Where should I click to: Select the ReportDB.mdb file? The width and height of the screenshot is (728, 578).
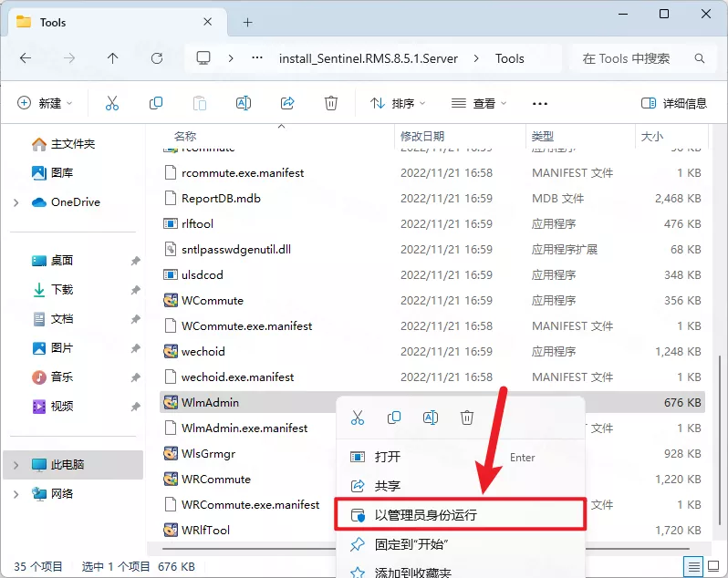(221, 198)
